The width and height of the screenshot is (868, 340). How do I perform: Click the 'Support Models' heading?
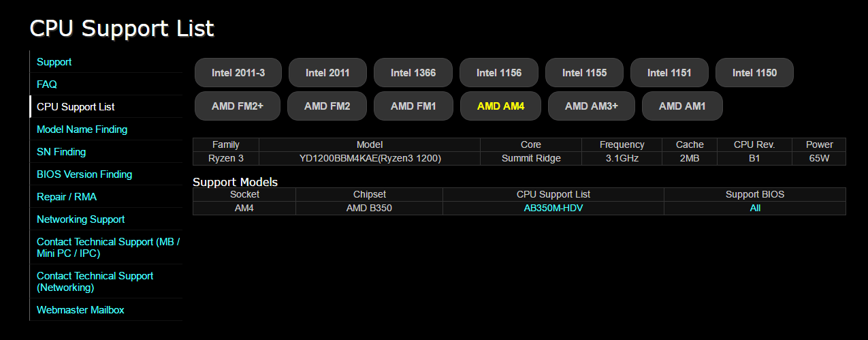click(235, 182)
